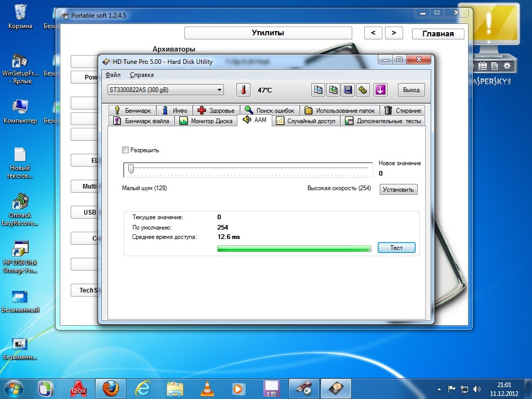The width and height of the screenshot is (532, 399).
Task: Click the next '>' button in Portable soft
Action: [x=394, y=33]
